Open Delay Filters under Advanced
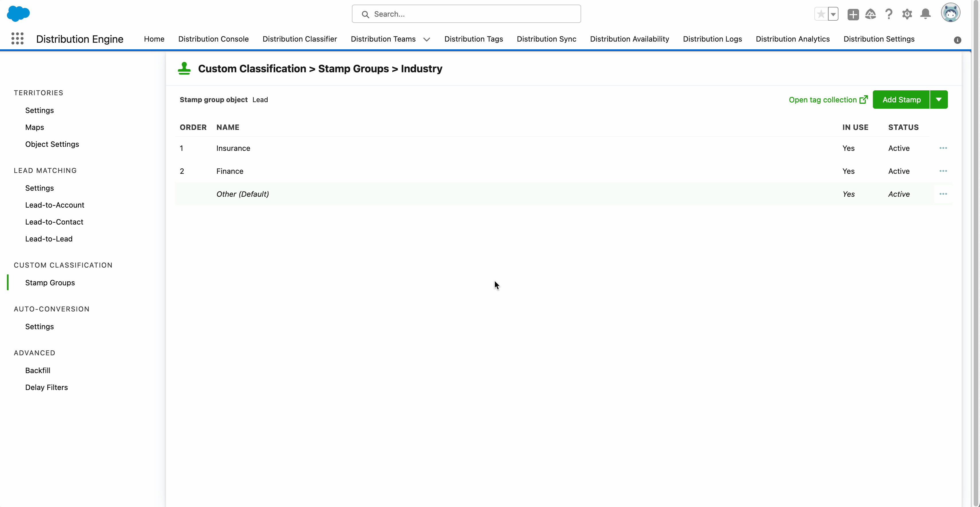980x507 pixels. [x=46, y=387]
